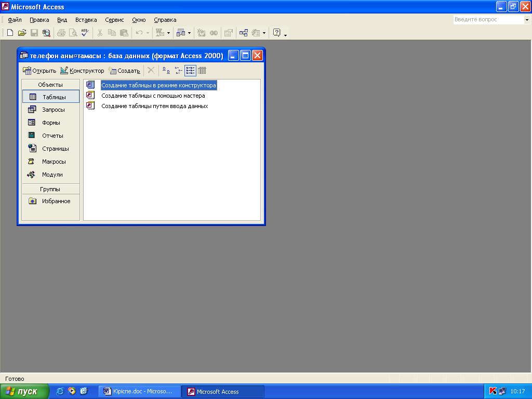Click the Delete X icon in database window

[x=151, y=71]
